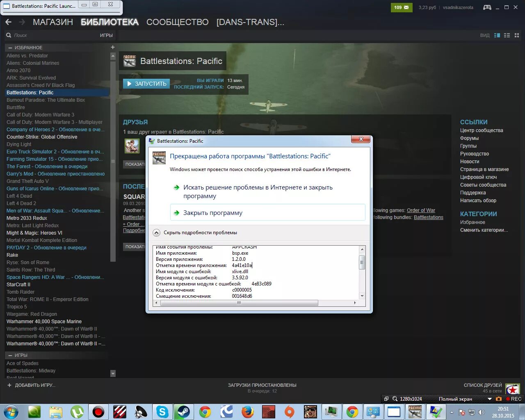Viewport: 525px width, 420px height.
Task: Open friends list avatar icon
Action: pyautogui.click(x=512, y=389)
